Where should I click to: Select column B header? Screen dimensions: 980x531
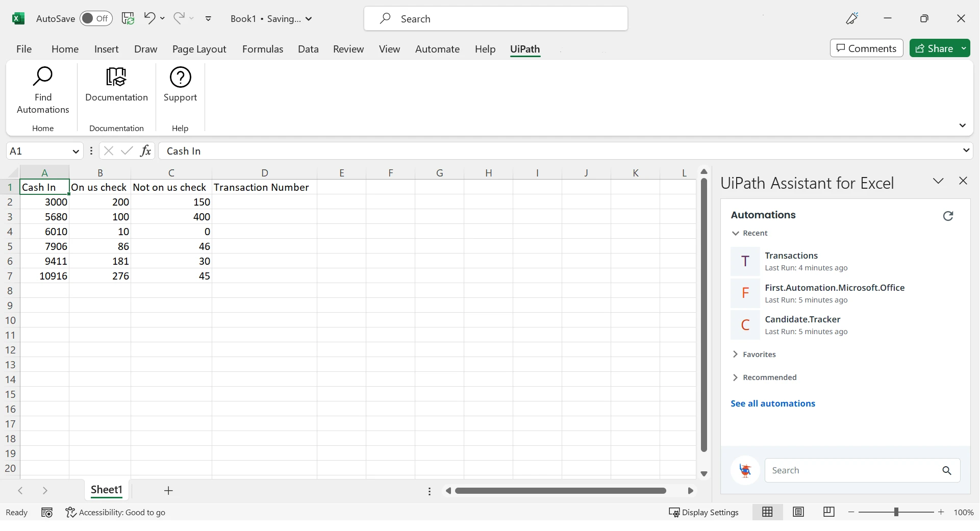pyautogui.click(x=100, y=173)
